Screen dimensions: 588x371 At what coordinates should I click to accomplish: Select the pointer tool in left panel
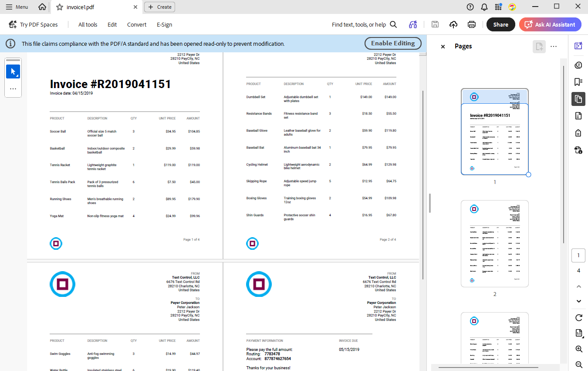13,71
